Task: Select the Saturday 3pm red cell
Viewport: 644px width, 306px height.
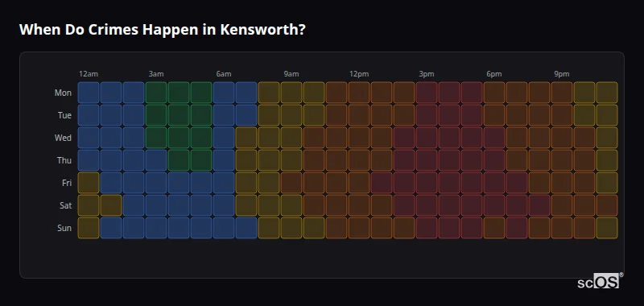Action: [x=427, y=205]
